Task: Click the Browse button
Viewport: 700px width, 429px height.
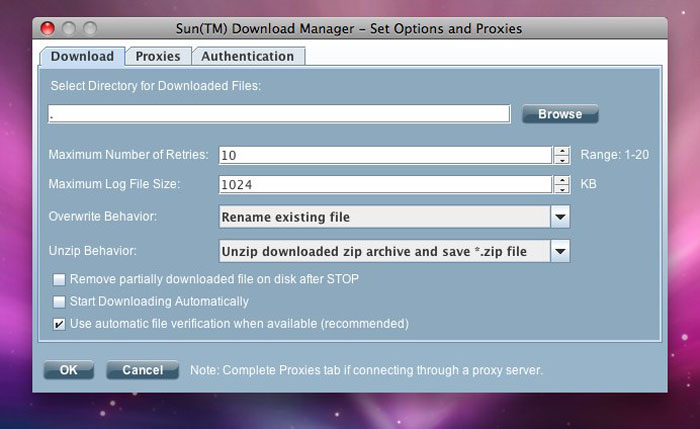Action: pyautogui.click(x=559, y=114)
